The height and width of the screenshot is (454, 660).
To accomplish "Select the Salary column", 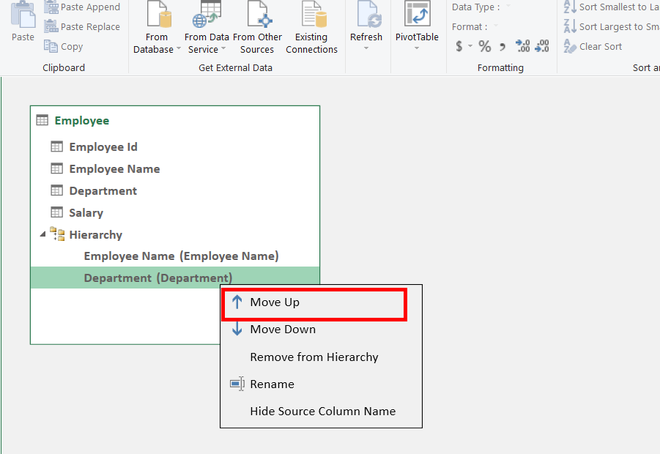I will click(86, 212).
